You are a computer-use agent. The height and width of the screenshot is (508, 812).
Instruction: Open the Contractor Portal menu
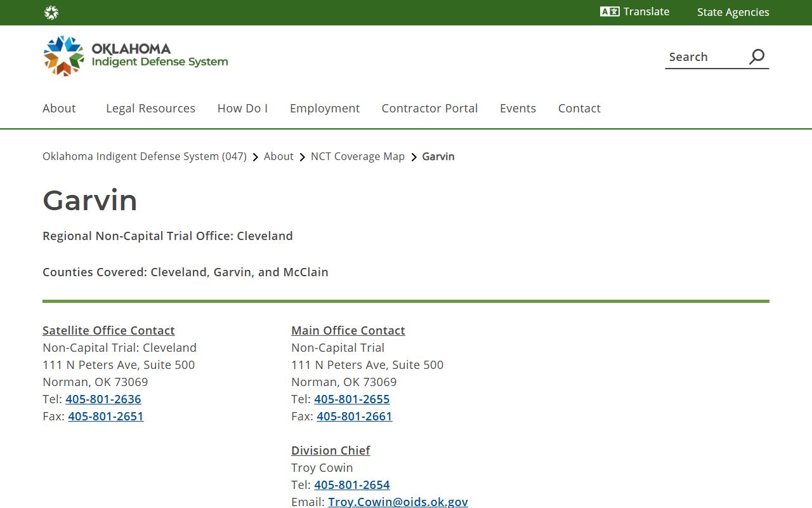(x=429, y=109)
